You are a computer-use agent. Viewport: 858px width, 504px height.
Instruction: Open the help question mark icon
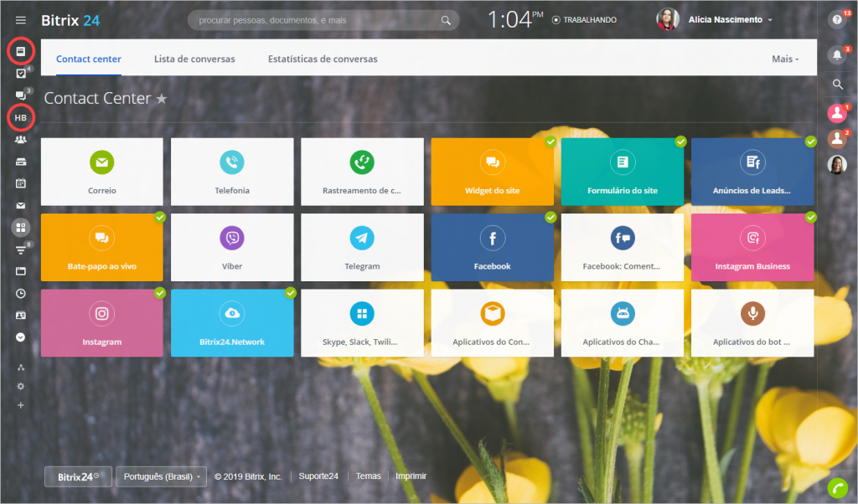836,20
